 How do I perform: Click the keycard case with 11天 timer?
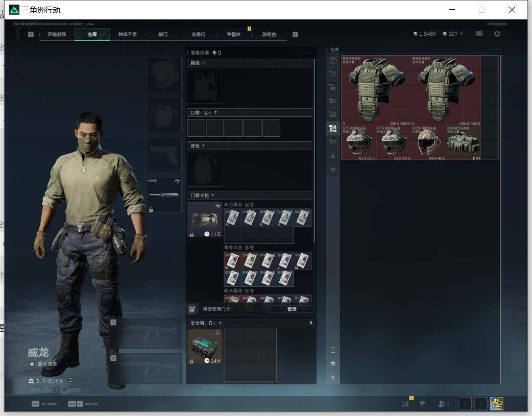(205, 219)
